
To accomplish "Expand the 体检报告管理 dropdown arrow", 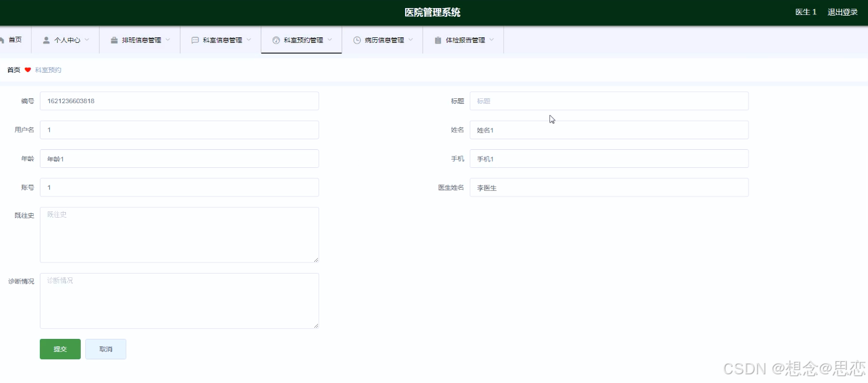I will [x=491, y=40].
